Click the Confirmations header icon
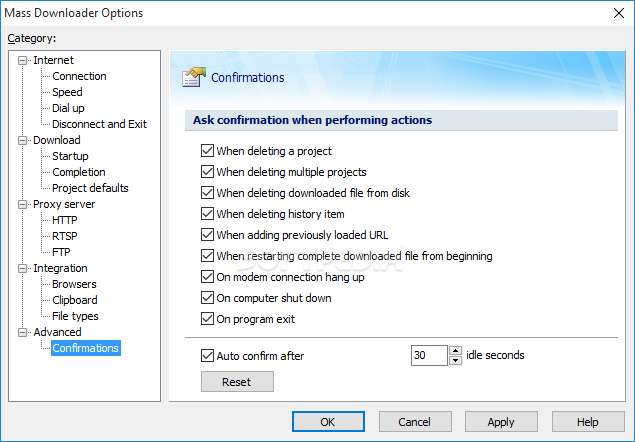The height and width of the screenshot is (442, 635). click(194, 77)
